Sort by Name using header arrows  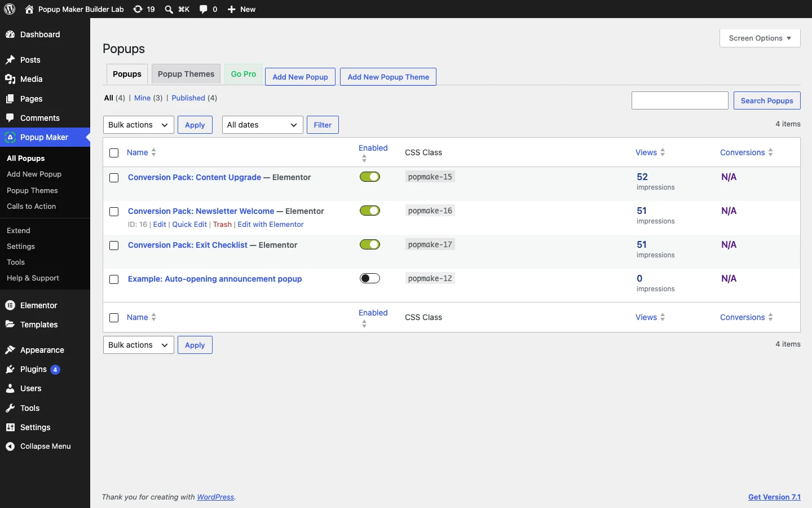coord(154,152)
